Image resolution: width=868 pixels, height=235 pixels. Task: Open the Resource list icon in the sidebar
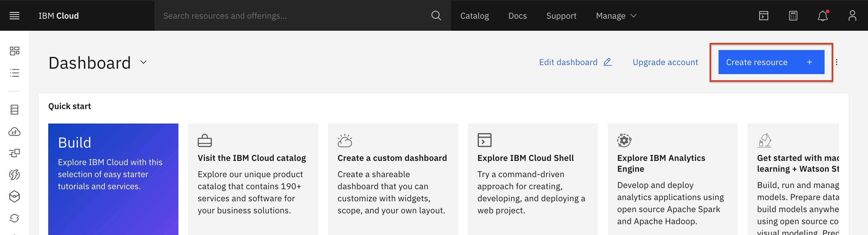pyautogui.click(x=14, y=73)
